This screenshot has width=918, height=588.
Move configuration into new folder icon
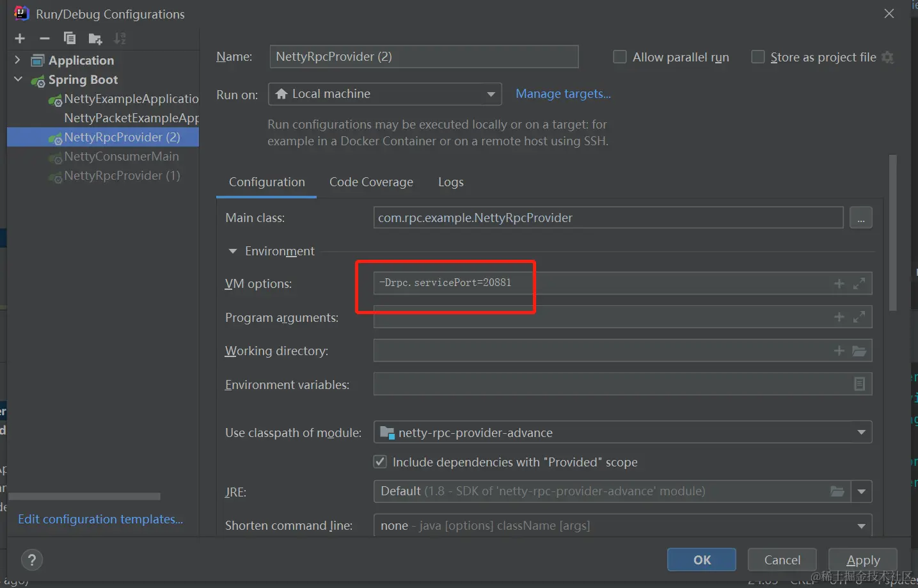(x=95, y=39)
